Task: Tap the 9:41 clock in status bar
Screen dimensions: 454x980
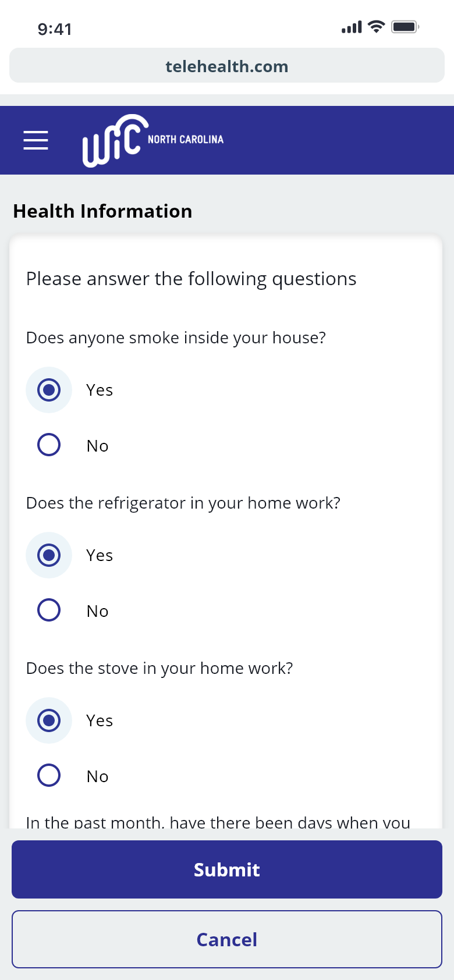Action: [55, 29]
